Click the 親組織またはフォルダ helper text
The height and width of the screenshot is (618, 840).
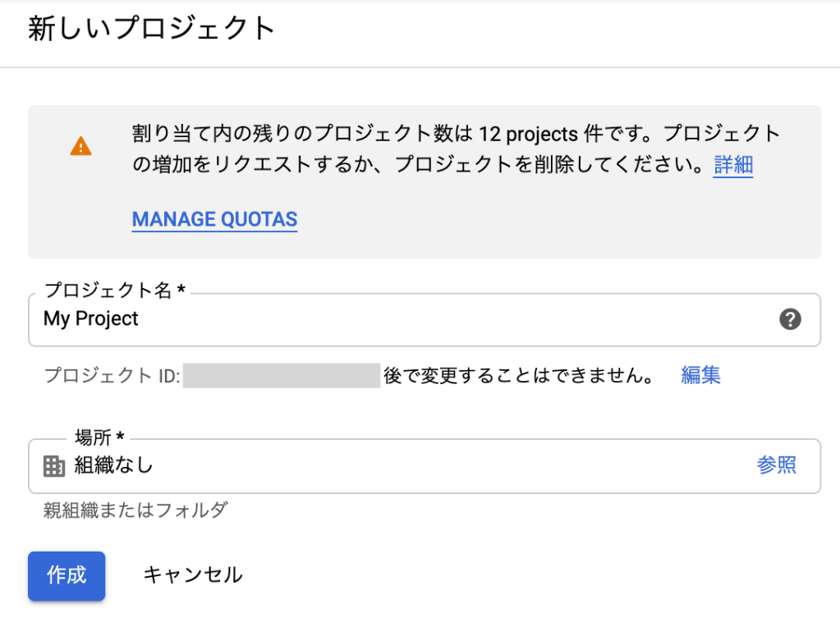point(135,510)
